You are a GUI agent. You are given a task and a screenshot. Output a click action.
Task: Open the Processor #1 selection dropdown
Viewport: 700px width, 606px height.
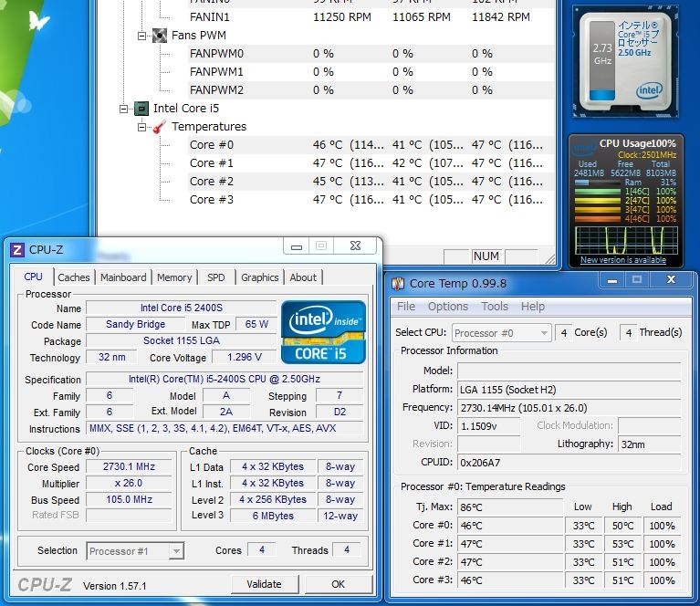tap(176, 550)
